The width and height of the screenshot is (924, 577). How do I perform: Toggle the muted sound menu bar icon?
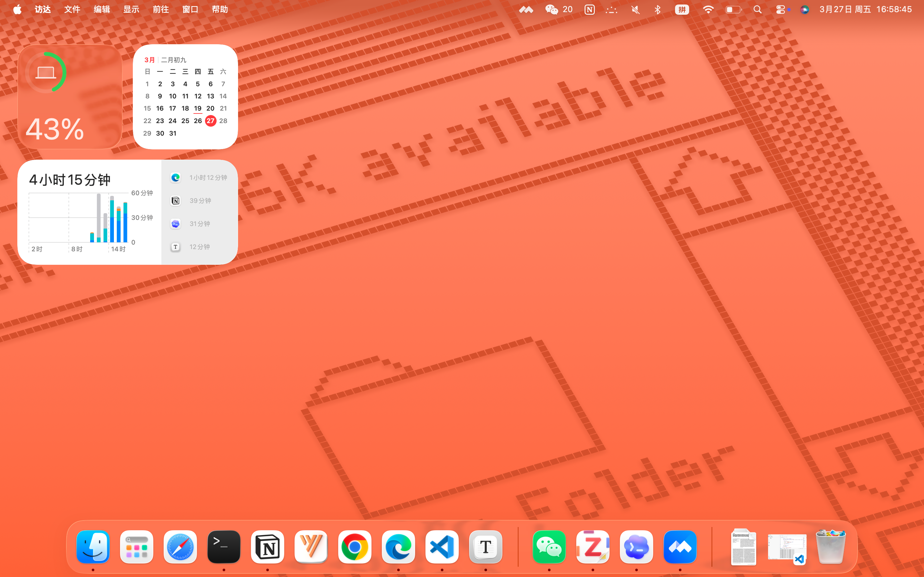pyautogui.click(x=635, y=10)
